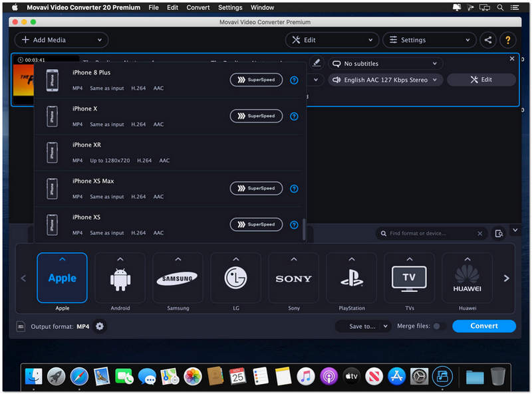Click the Save to… button
The width and height of the screenshot is (532, 394).
pos(365,326)
